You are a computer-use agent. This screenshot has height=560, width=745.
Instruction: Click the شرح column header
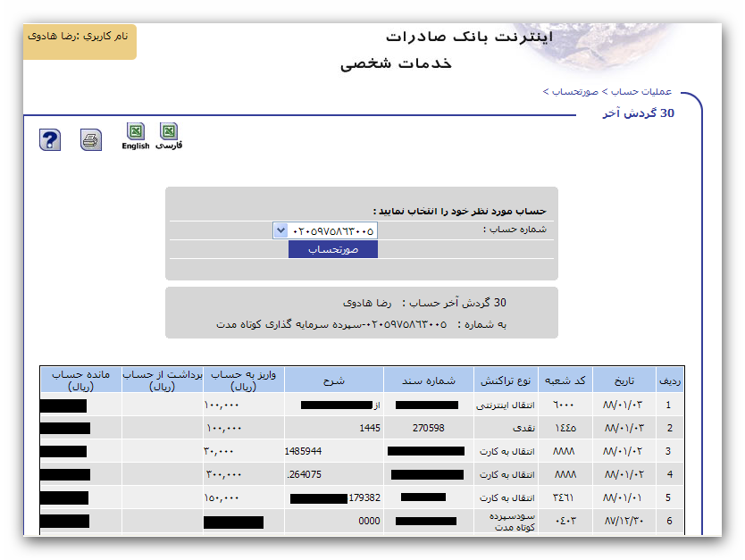333,380
